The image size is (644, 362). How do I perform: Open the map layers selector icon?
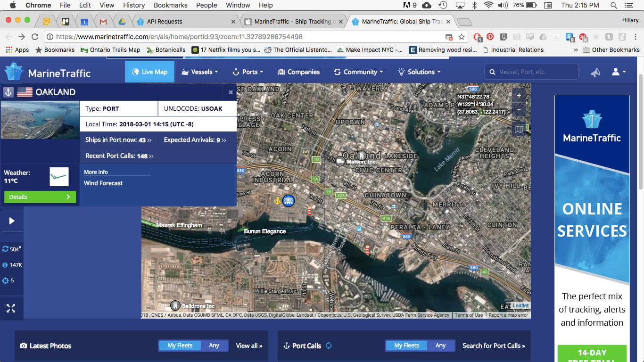(519, 129)
